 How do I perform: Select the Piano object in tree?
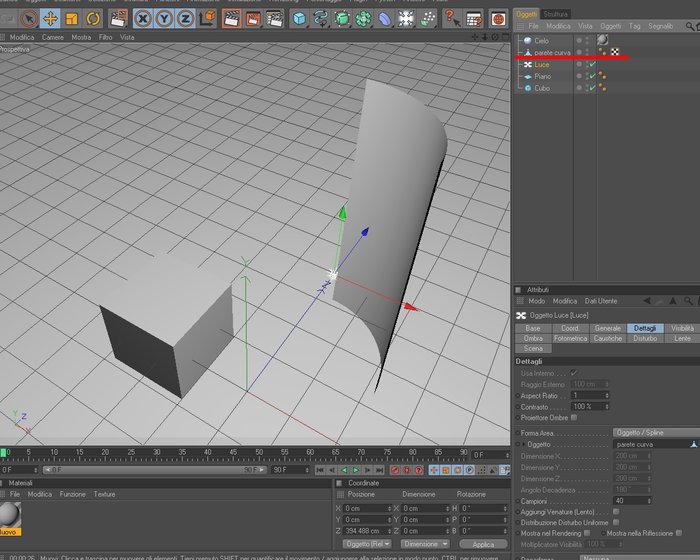(542, 76)
